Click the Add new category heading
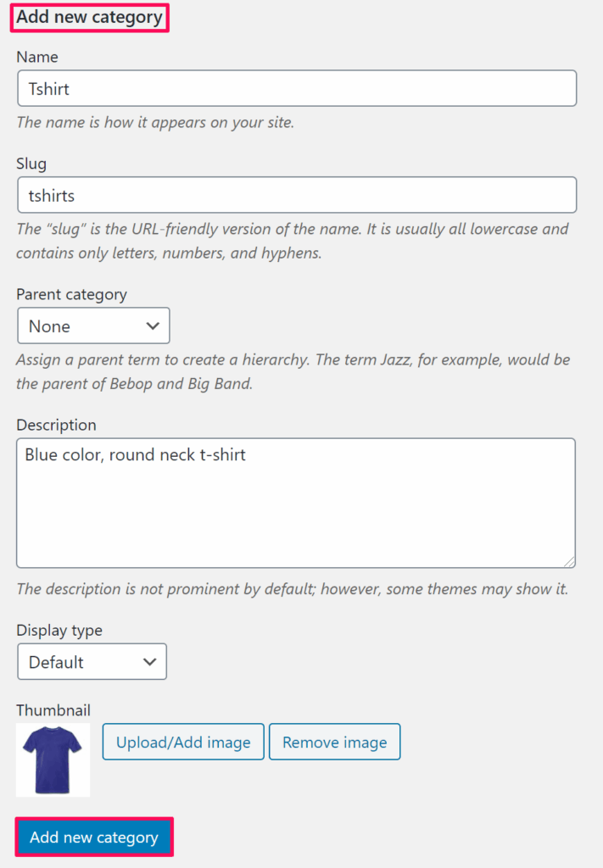Image resolution: width=603 pixels, height=868 pixels. coord(89,17)
